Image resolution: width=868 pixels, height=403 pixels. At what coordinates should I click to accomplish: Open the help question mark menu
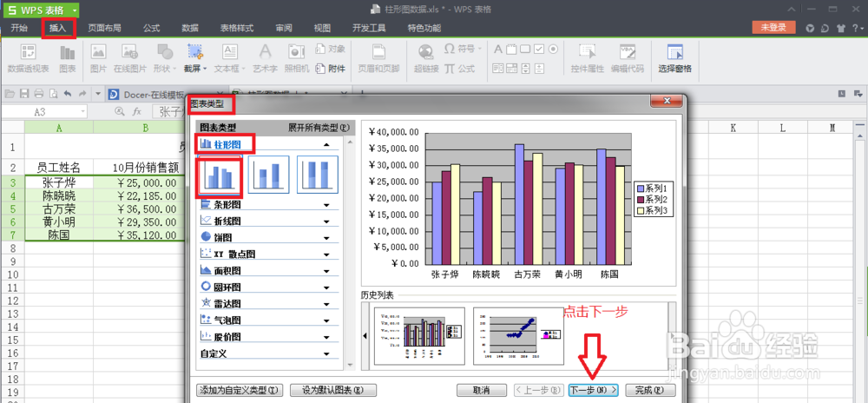(857, 29)
